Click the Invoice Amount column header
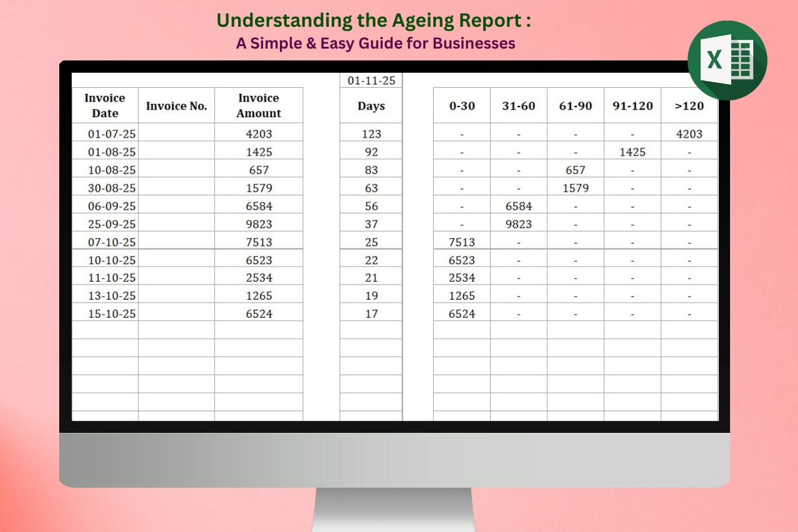This screenshot has width=798, height=532. pyautogui.click(x=259, y=105)
